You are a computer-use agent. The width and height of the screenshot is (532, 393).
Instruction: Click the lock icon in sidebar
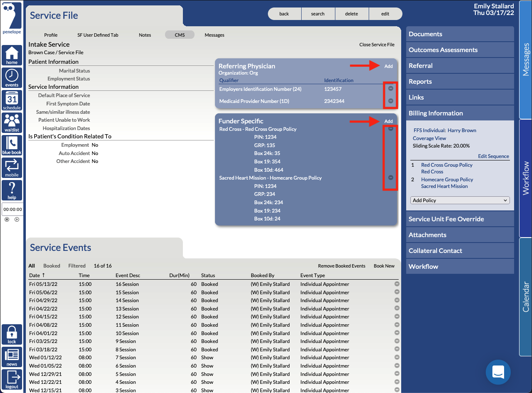[x=12, y=335]
